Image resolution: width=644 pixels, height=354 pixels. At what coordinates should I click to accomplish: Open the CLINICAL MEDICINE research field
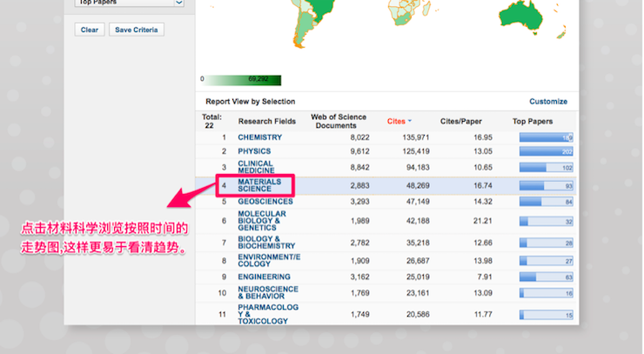point(256,167)
